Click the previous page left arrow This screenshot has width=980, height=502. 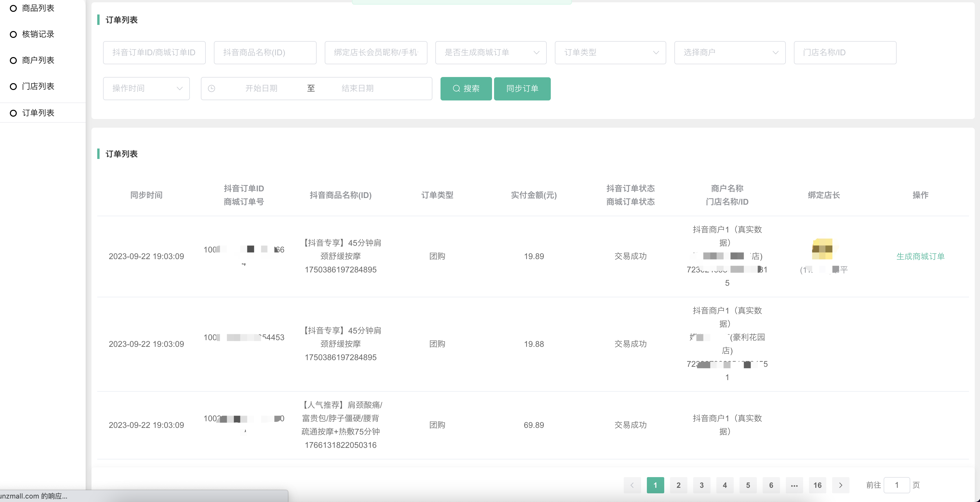632,485
